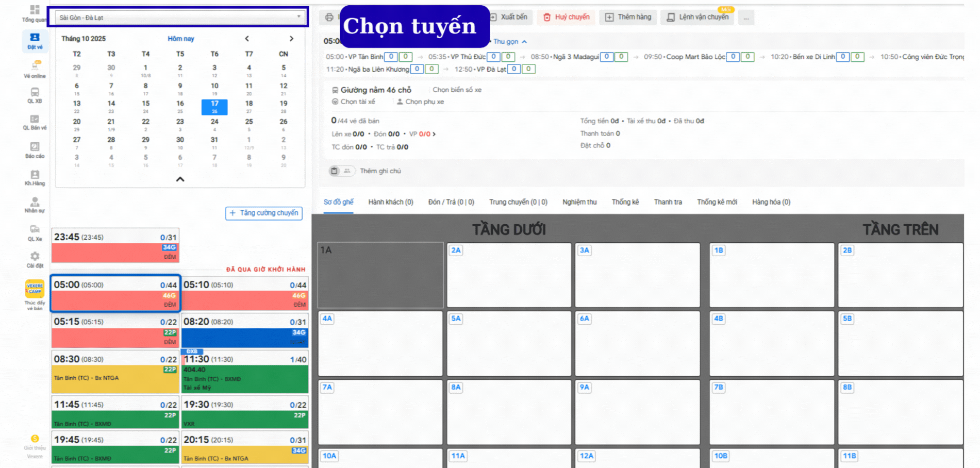Click the Tăng cường chuyến button
The height and width of the screenshot is (468, 980).
tap(263, 213)
